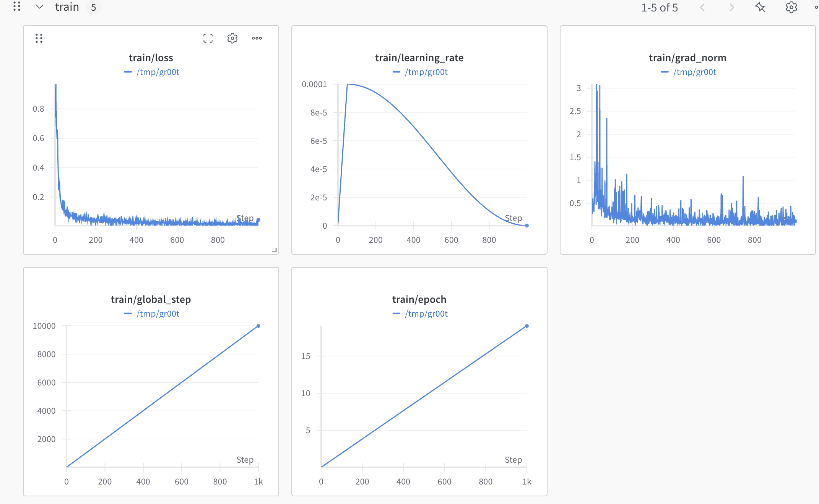Click the train section drag handle
This screenshot has height=504, width=819.
point(16,7)
